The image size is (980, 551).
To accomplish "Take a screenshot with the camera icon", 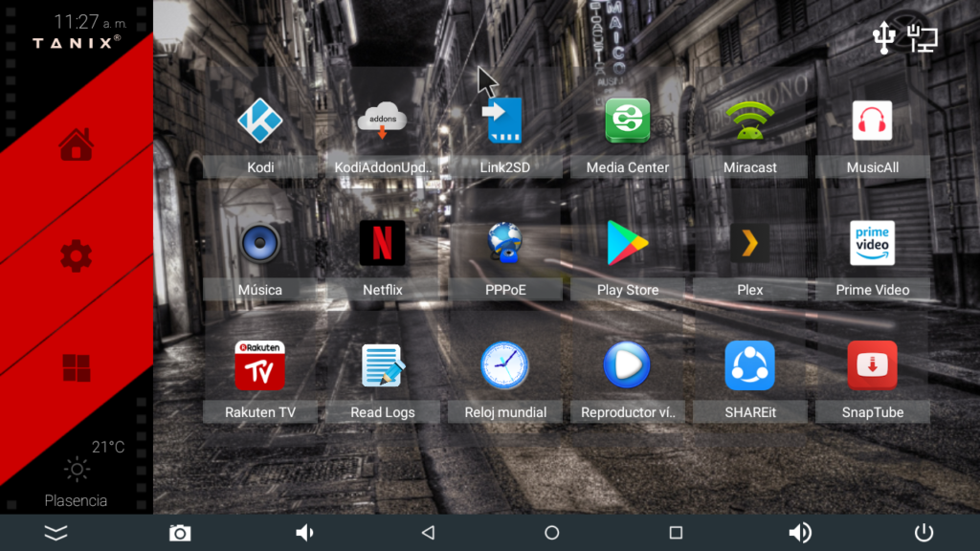I will pyautogui.click(x=180, y=533).
